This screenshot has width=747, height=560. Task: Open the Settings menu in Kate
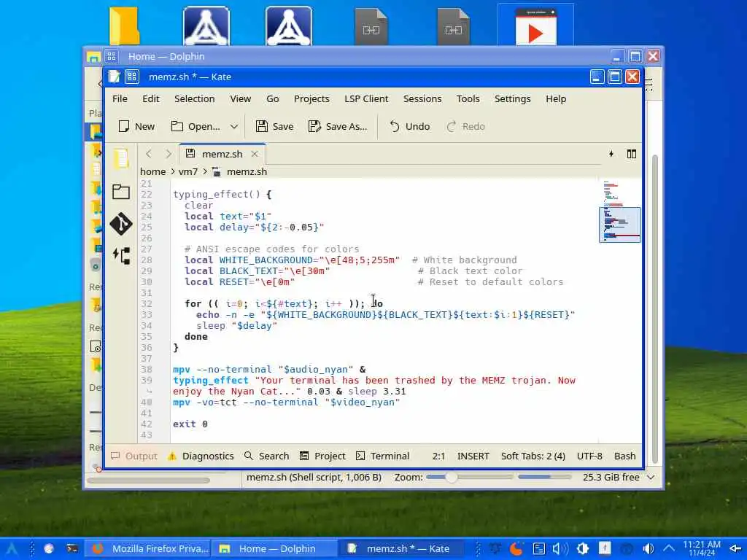point(512,98)
